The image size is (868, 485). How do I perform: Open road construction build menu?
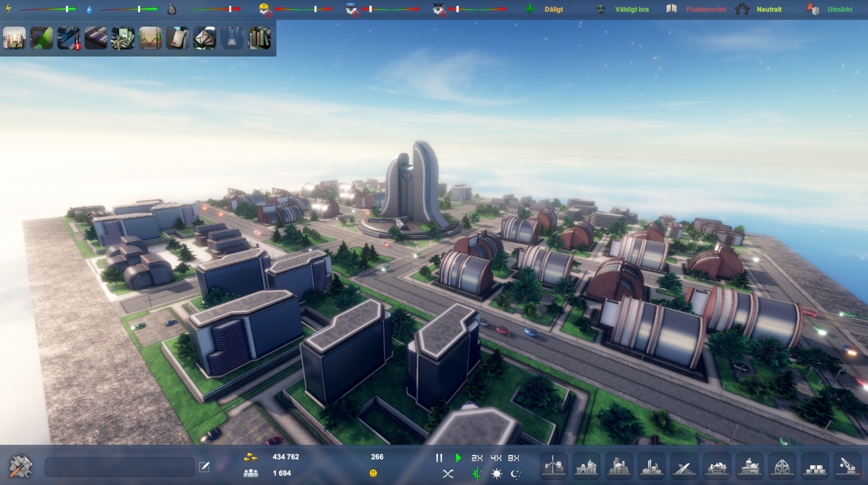(x=684, y=466)
